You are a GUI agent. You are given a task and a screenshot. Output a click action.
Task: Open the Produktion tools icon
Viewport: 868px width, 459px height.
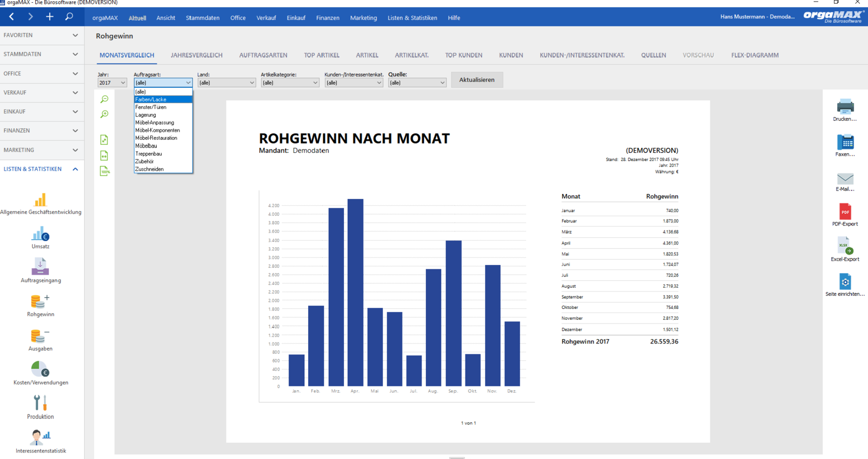tap(40, 403)
